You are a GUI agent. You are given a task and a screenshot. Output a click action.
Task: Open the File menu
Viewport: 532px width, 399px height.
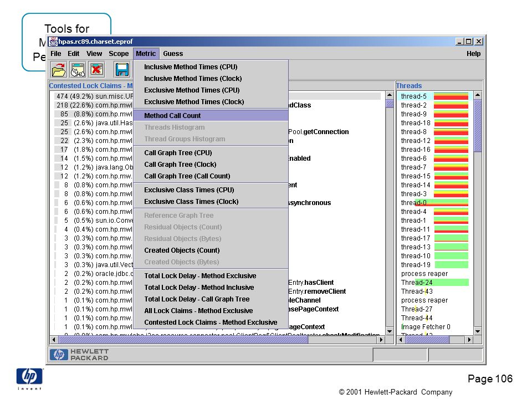55,54
